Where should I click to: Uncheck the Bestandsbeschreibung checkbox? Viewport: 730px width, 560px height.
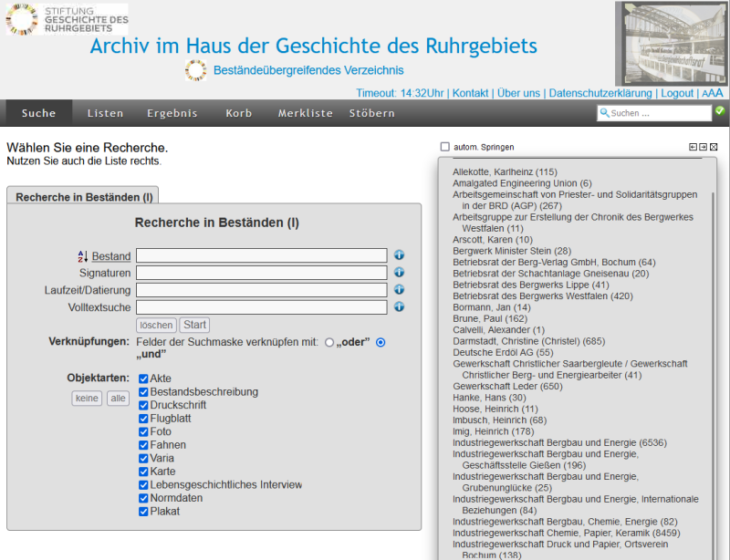pos(143,392)
